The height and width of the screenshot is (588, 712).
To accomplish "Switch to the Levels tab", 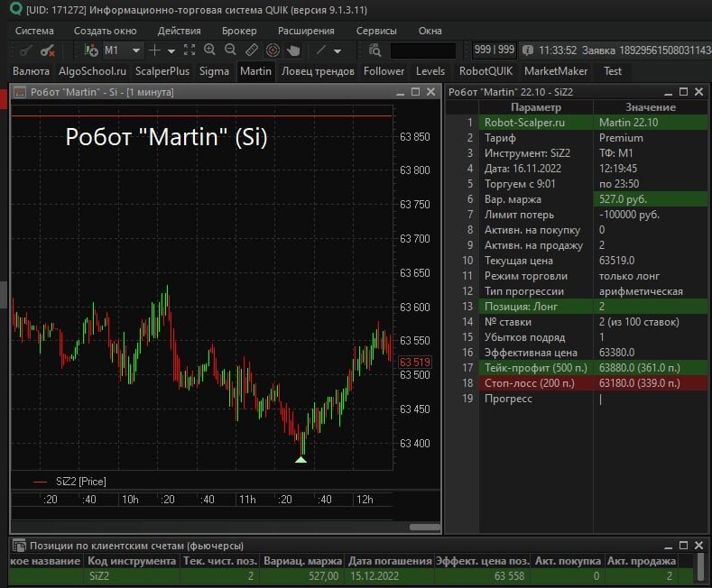I will click(430, 71).
